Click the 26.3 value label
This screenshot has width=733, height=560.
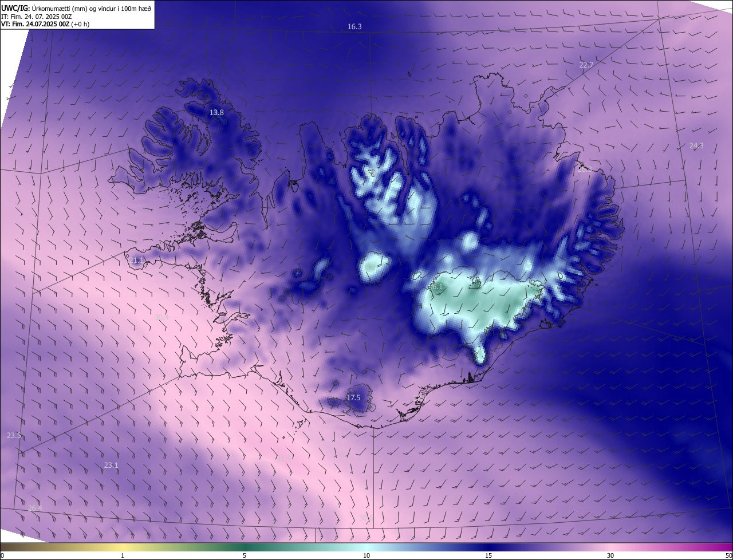pyautogui.click(x=585, y=169)
